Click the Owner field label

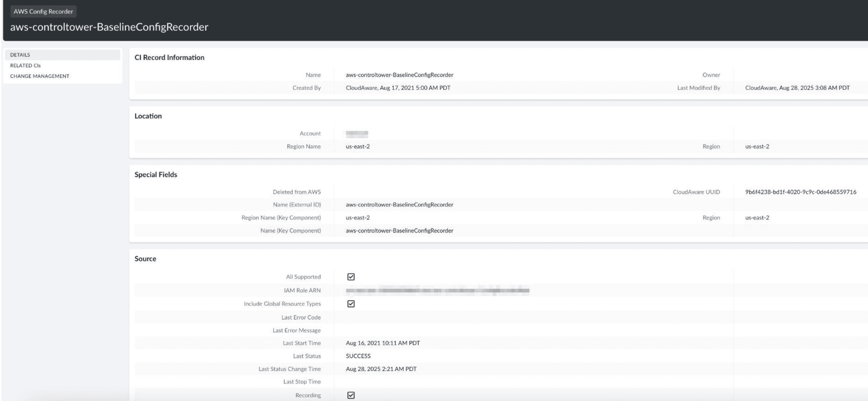click(x=711, y=75)
